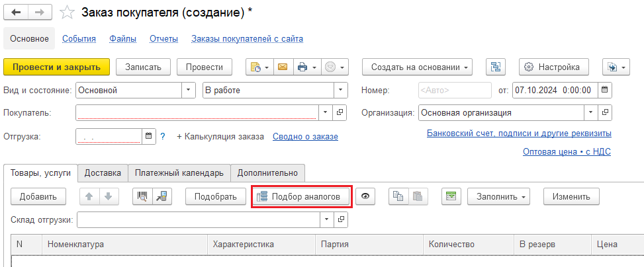Open the document structure icon button
644x267 pixels.
[x=496, y=67]
